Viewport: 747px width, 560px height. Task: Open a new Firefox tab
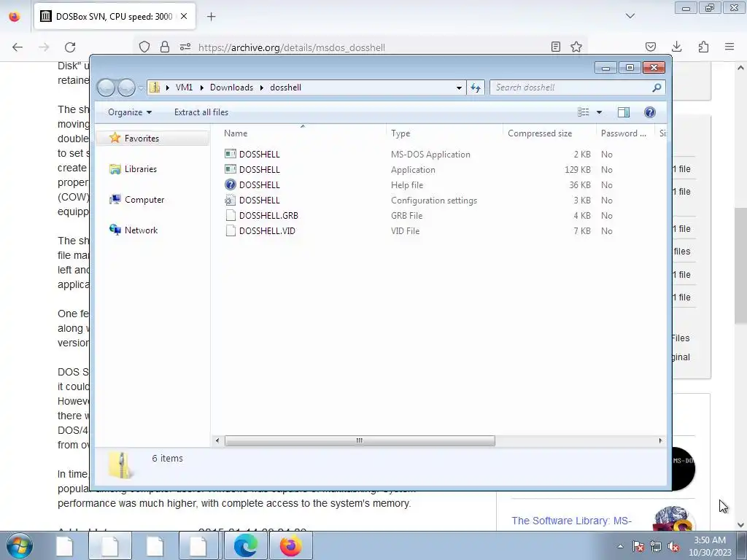click(x=211, y=17)
